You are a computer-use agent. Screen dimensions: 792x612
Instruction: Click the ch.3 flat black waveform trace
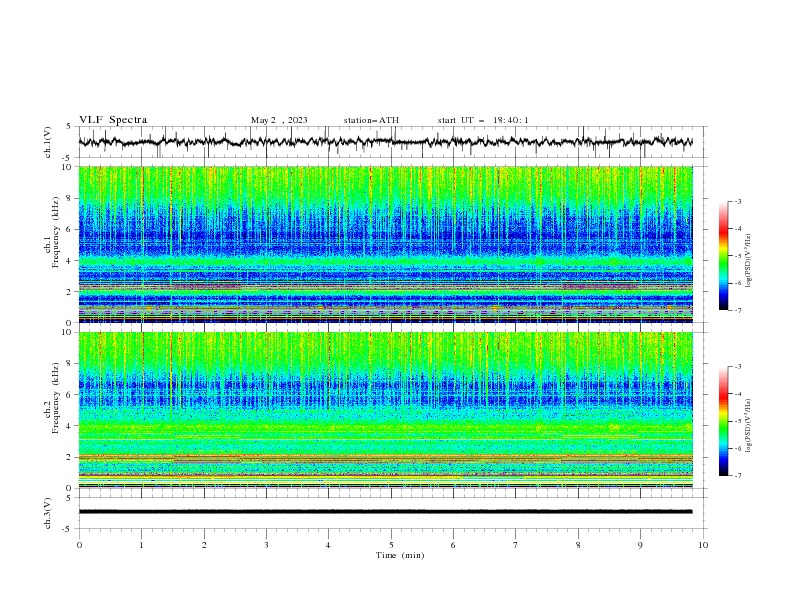tap(385, 512)
